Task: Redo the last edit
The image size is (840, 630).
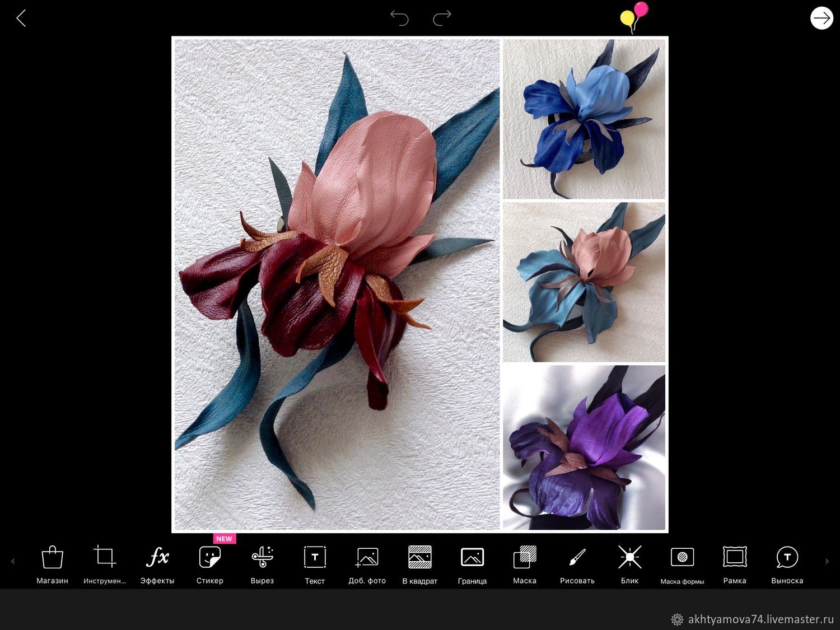Action: tap(442, 18)
